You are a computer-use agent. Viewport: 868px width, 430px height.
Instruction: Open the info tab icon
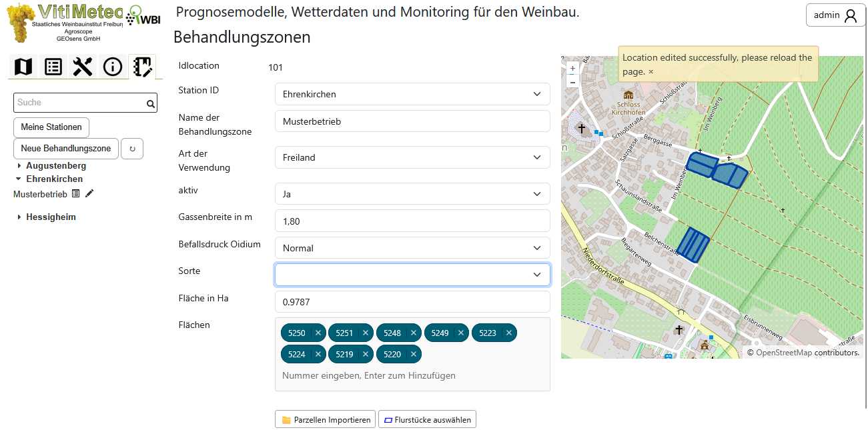113,67
